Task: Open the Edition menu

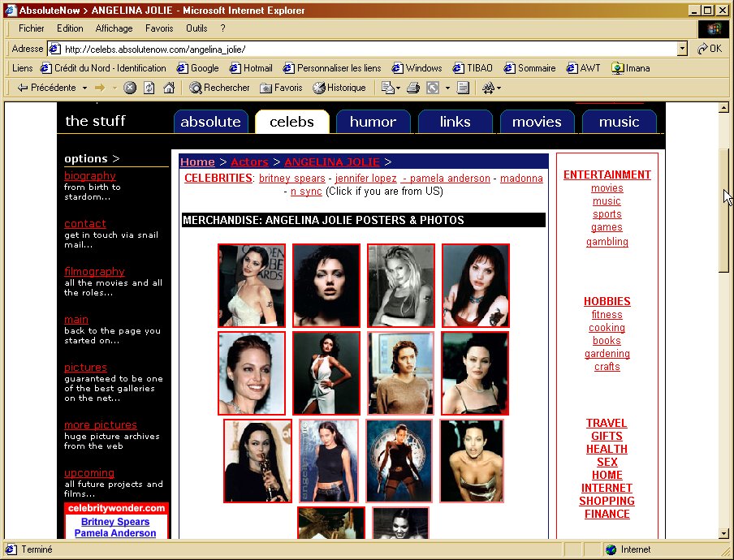Action: 70,28
